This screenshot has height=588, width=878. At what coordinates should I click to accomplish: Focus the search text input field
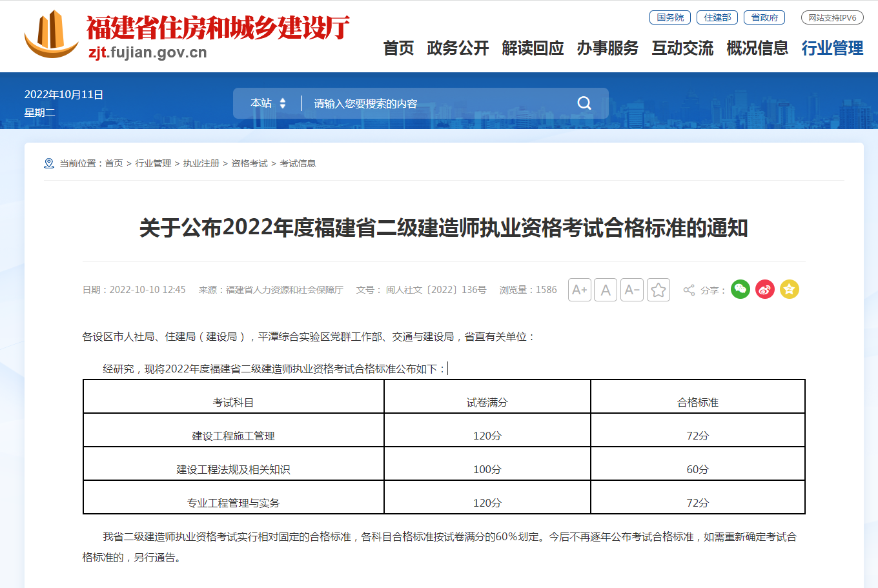pyautogui.click(x=439, y=103)
